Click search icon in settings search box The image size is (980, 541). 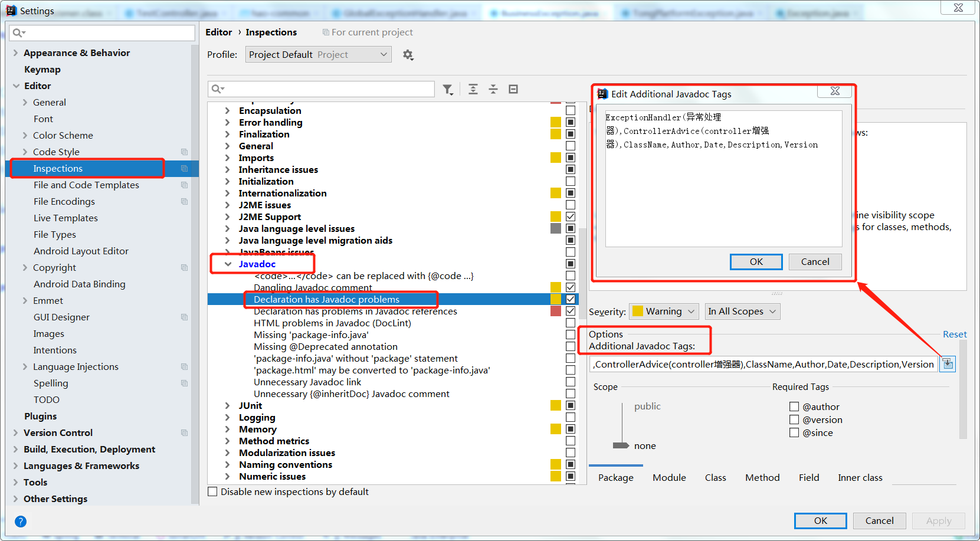19,33
